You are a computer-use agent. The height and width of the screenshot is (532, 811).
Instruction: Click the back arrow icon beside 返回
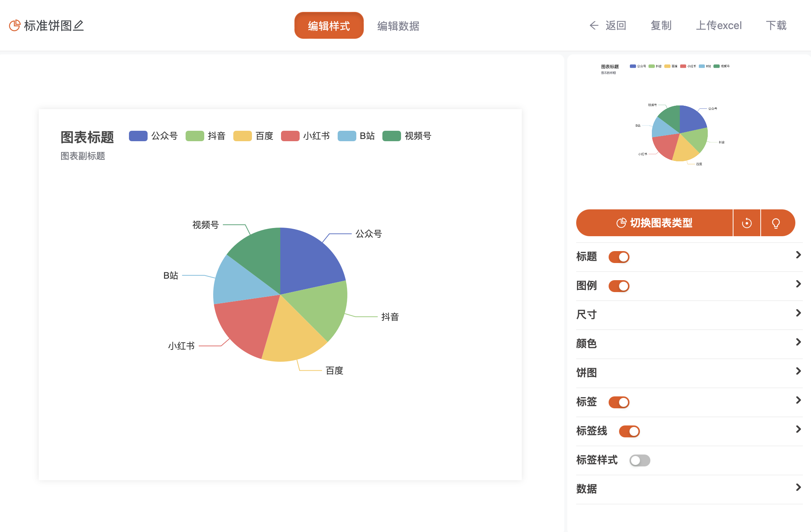(x=594, y=25)
